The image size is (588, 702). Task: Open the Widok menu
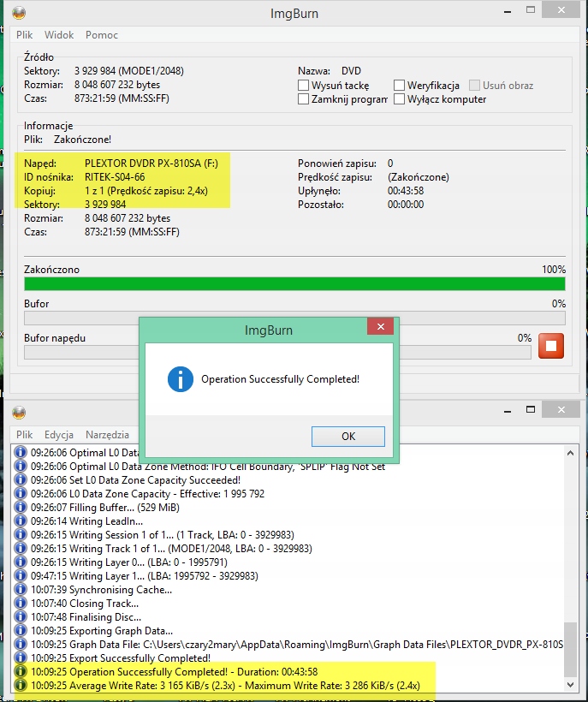[x=59, y=35]
